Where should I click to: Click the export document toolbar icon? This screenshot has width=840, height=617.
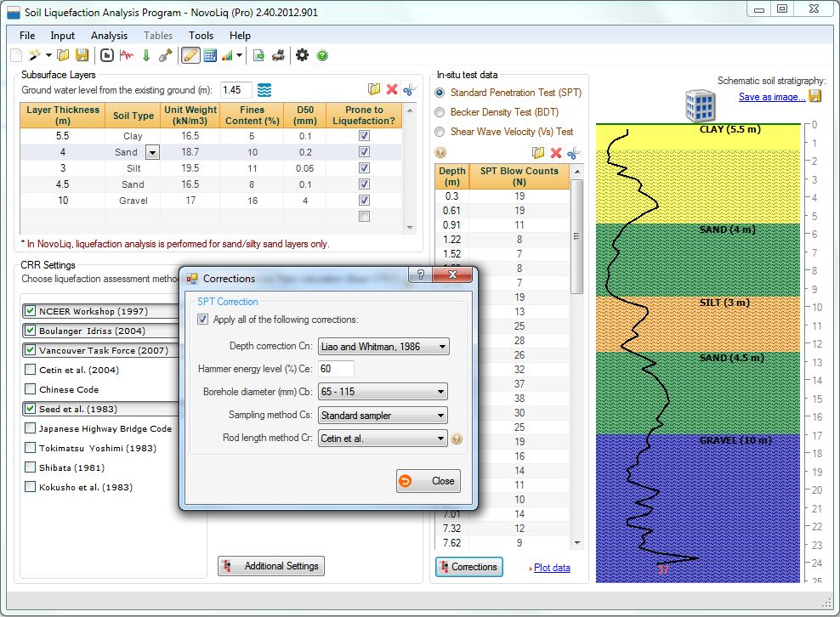coord(258,55)
